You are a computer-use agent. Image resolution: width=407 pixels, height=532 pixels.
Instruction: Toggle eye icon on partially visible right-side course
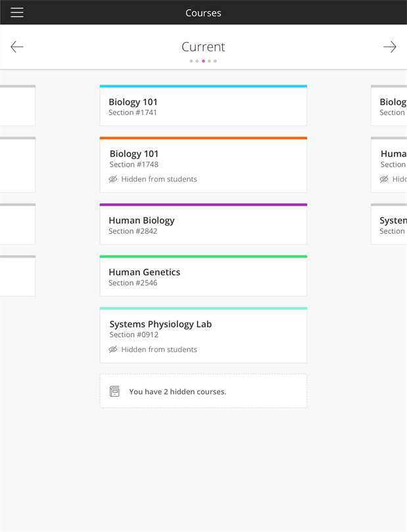pyautogui.click(x=385, y=179)
